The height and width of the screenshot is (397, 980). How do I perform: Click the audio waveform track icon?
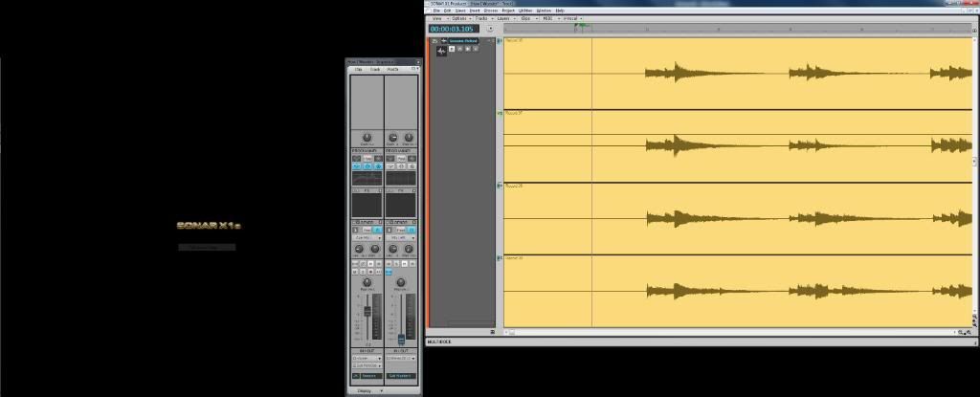441,50
